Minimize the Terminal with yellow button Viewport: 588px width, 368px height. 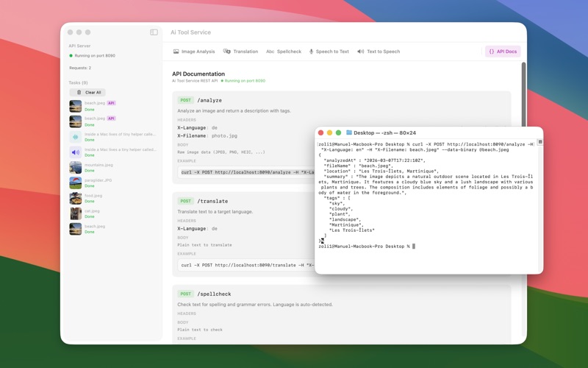[329, 132]
